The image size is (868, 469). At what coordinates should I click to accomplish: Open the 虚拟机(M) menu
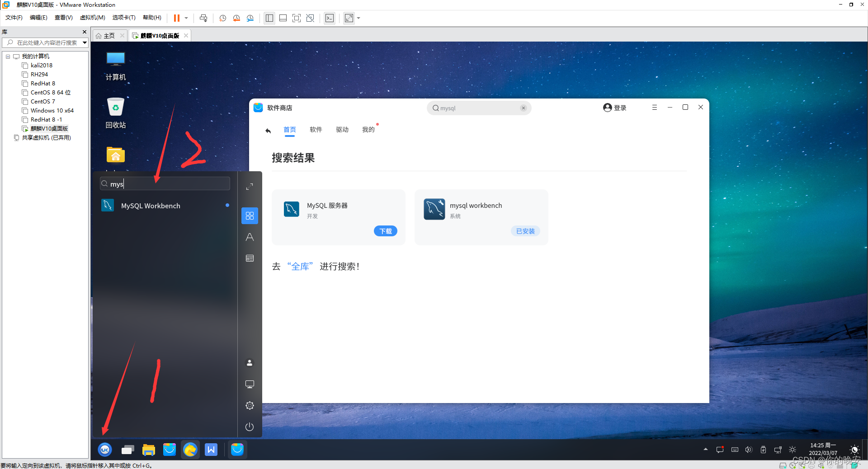point(92,18)
